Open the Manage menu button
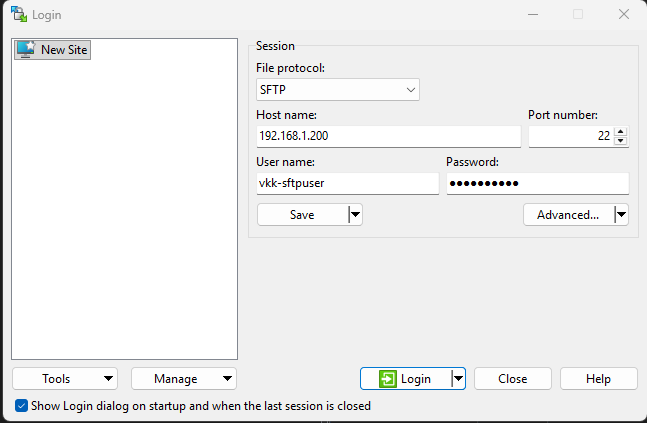The width and height of the screenshot is (647, 423). click(184, 378)
